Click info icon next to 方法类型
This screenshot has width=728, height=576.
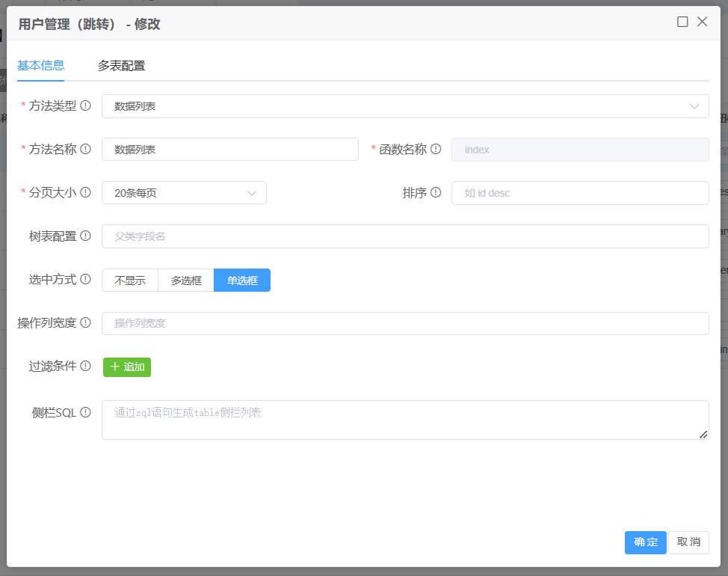85,106
